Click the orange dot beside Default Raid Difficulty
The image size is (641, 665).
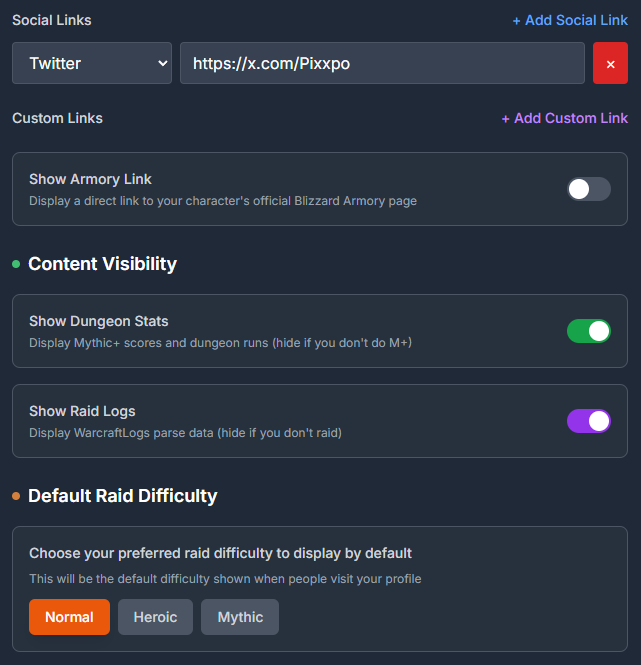tap(16, 496)
